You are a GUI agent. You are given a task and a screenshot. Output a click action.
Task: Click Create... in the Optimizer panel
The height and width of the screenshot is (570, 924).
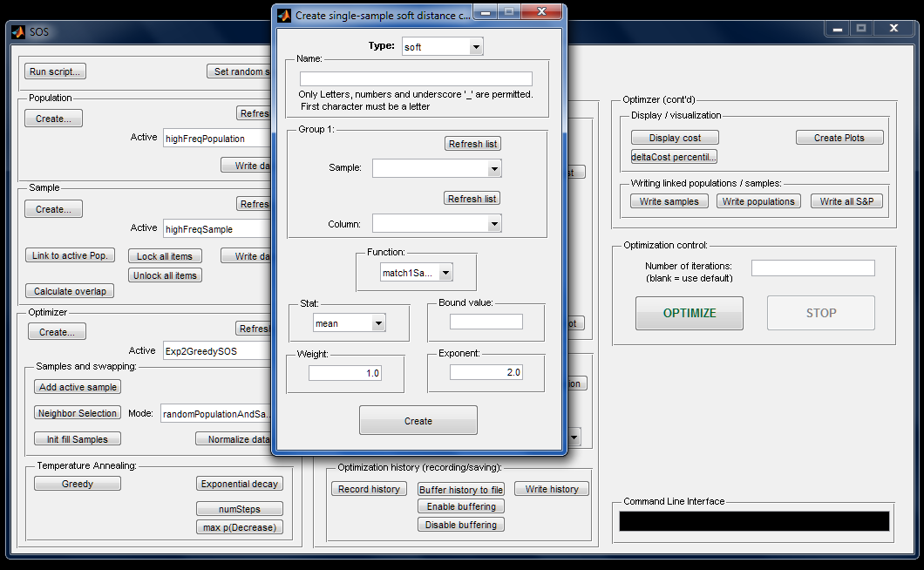(x=58, y=332)
